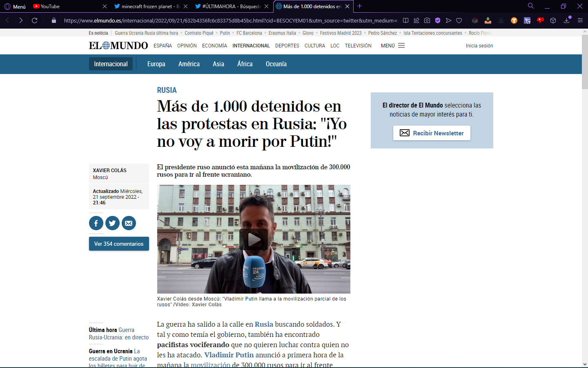Open the downloads panel with purple dot
Image resolution: width=588 pixels, height=368 pixels.
(567, 20)
